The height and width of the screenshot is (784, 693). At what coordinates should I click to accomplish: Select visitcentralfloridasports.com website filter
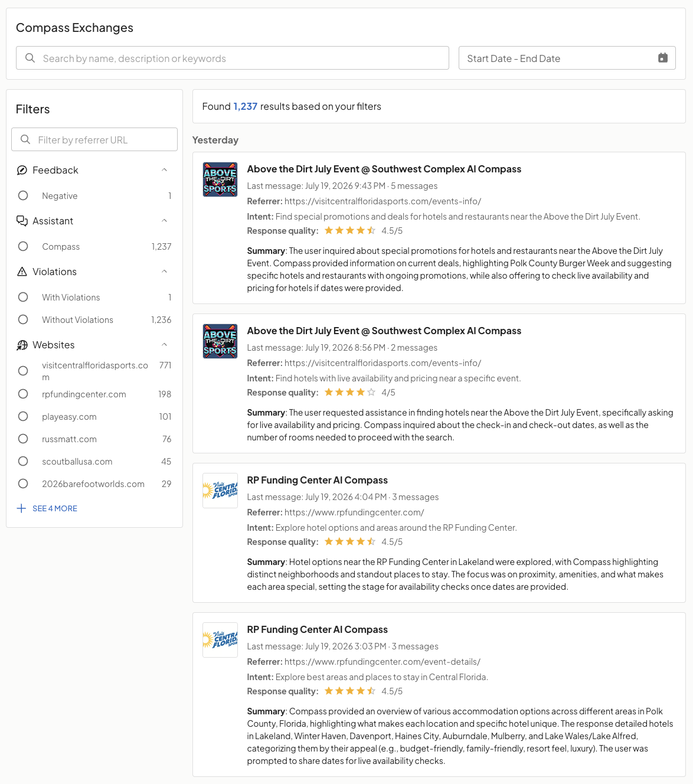(x=23, y=371)
